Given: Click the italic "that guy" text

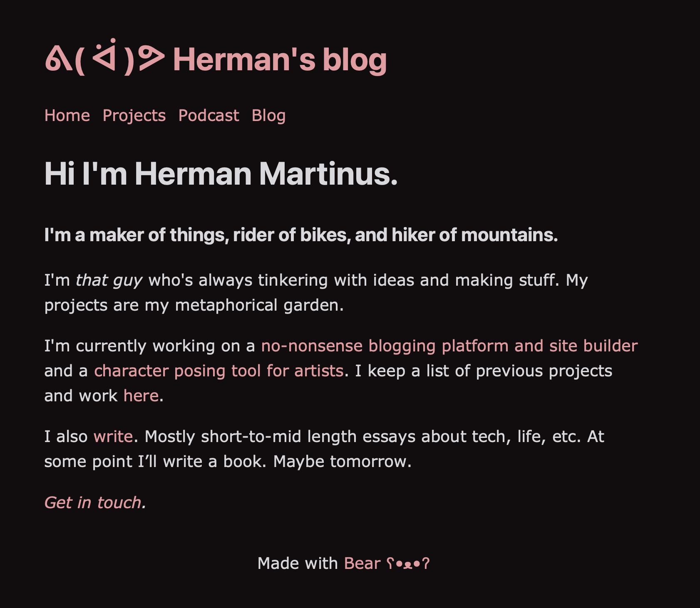Looking at the screenshot, I should (109, 280).
